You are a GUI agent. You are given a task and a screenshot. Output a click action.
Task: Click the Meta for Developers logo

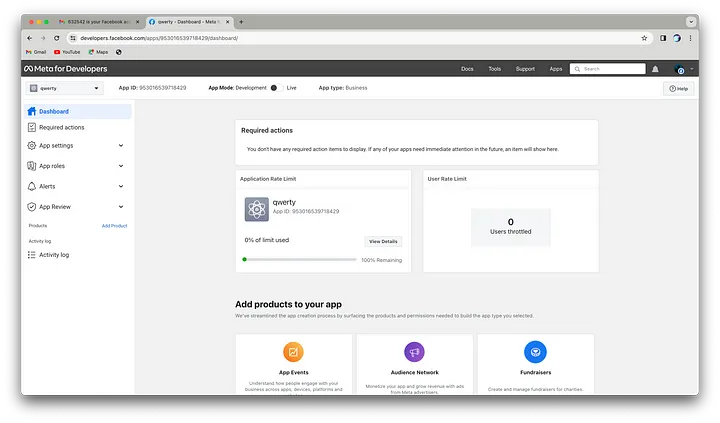pyautogui.click(x=66, y=69)
